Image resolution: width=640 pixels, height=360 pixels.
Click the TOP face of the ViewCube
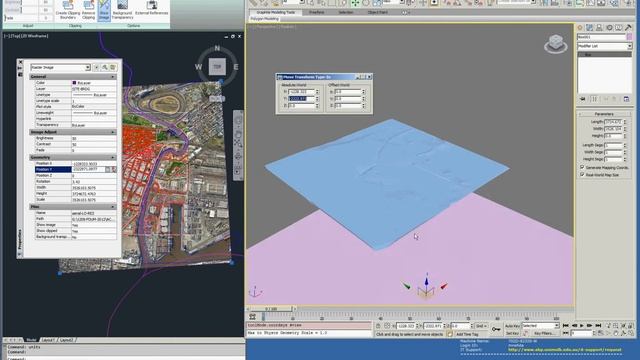[x=217, y=67]
